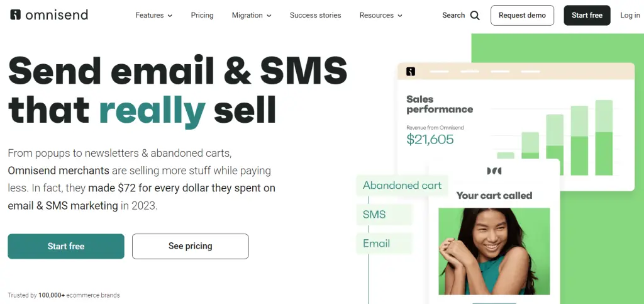
Task: Expand the Features dropdown chevron
Action: (x=170, y=16)
